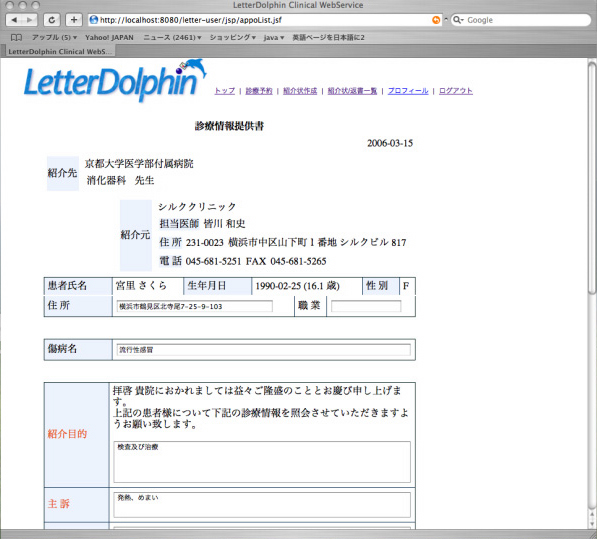The width and height of the screenshot is (597, 539).
Task: Reload the page with the refresh icon
Action: pos(52,20)
